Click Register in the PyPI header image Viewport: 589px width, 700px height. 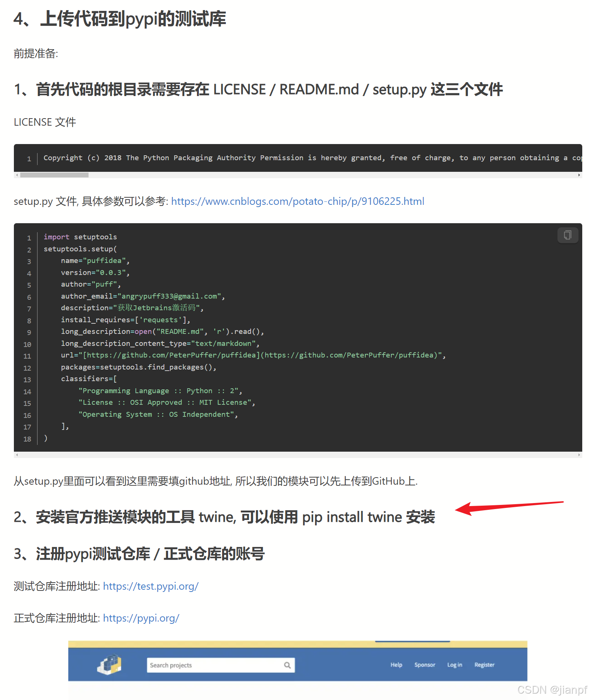(484, 665)
